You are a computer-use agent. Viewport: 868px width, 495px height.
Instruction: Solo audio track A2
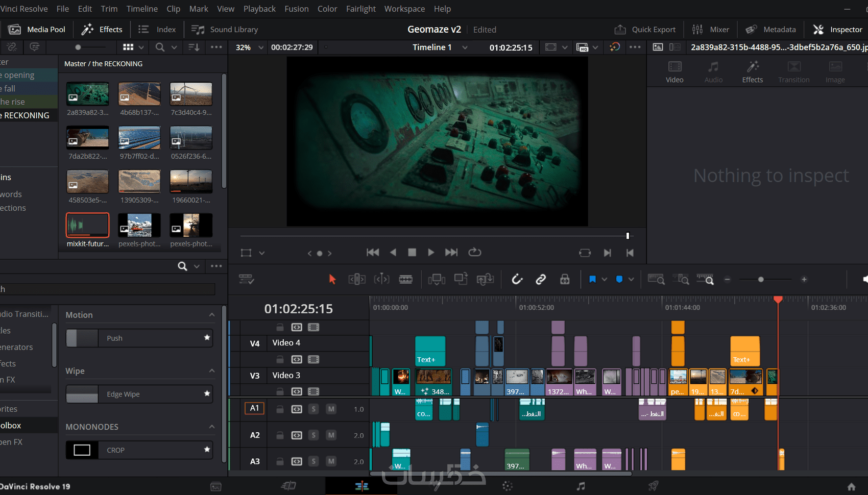click(x=314, y=435)
